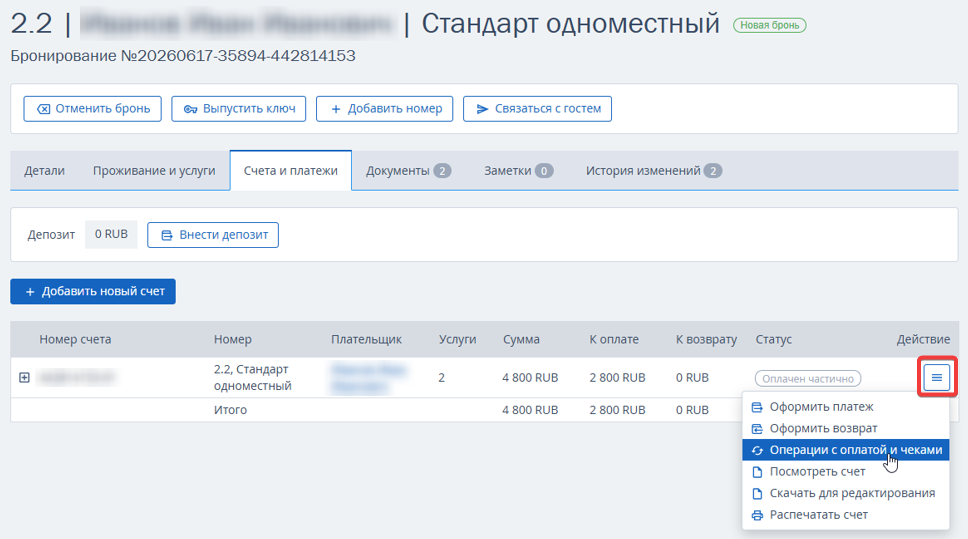Click the Новая бронь status badge
968x539 pixels.
click(769, 25)
